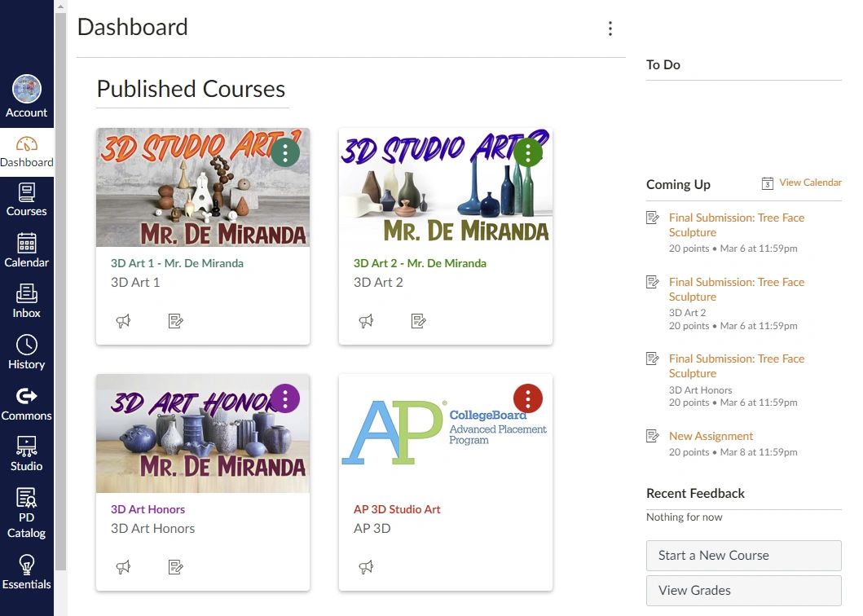Image resolution: width=863 pixels, height=616 pixels.
Task: Open the 3D Studio Art 1 banner image
Action: [x=203, y=187]
